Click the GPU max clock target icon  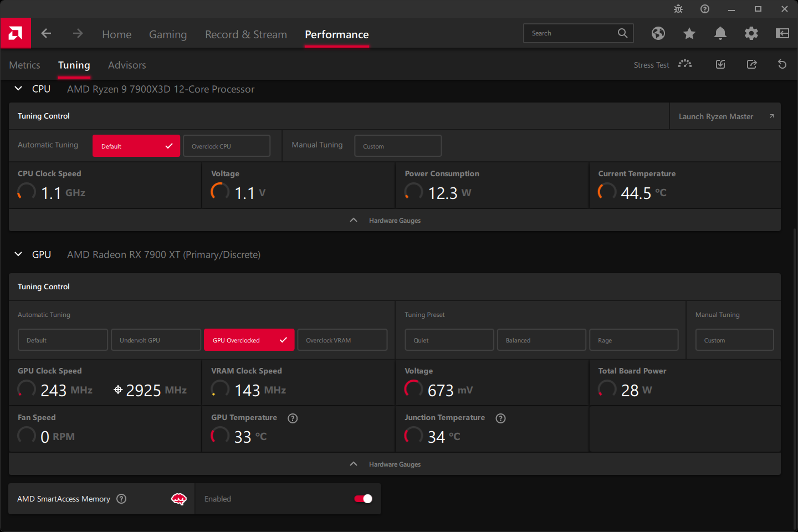point(117,390)
